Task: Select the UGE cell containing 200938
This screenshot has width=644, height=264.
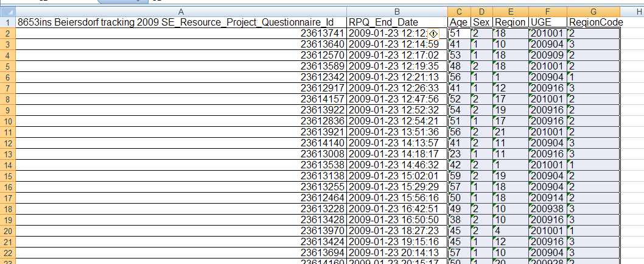Action: click(547, 209)
